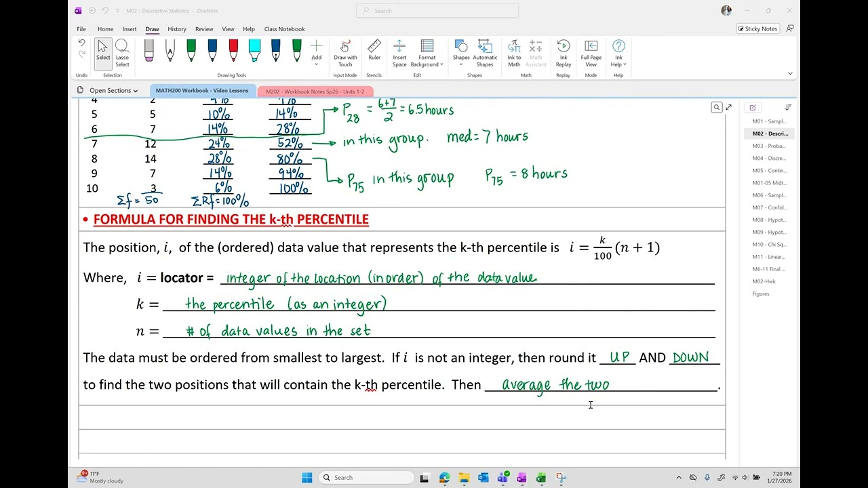Viewport: 868px width, 488px height.
Task: Switch to the History ribbon tab
Action: tap(177, 29)
